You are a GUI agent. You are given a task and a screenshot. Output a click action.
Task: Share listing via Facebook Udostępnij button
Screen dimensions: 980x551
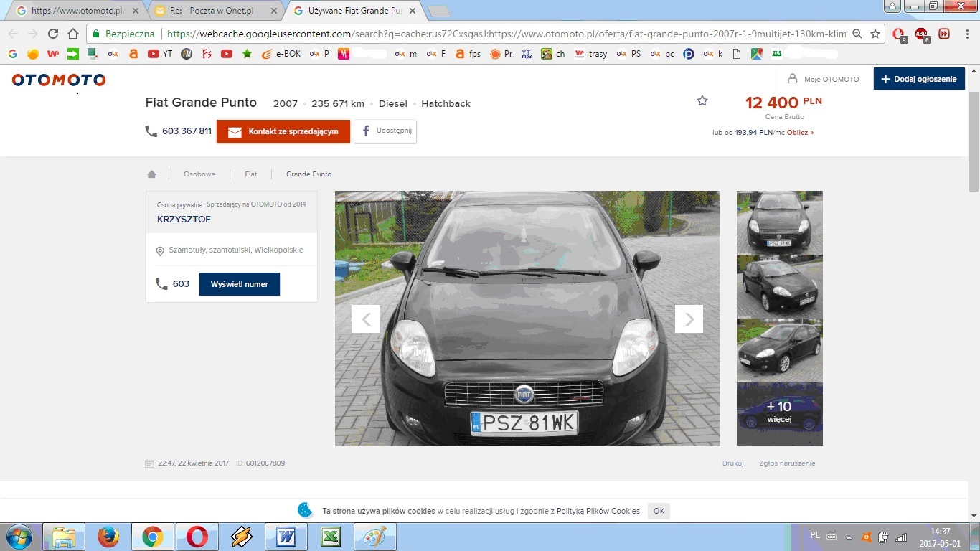pos(385,131)
